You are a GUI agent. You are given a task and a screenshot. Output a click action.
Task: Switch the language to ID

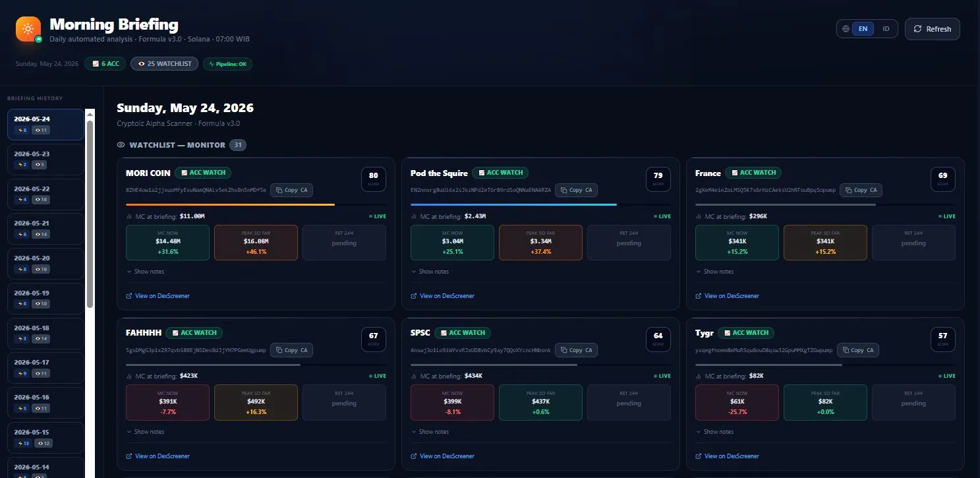[886, 29]
